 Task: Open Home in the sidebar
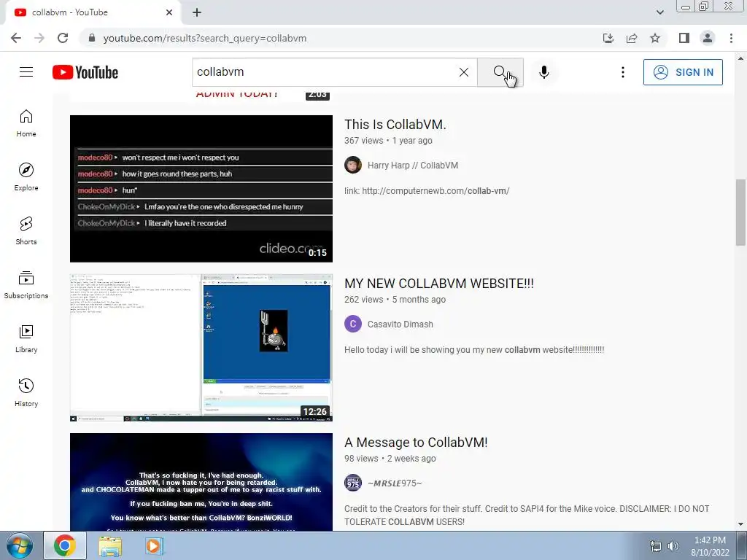pyautogui.click(x=26, y=123)
